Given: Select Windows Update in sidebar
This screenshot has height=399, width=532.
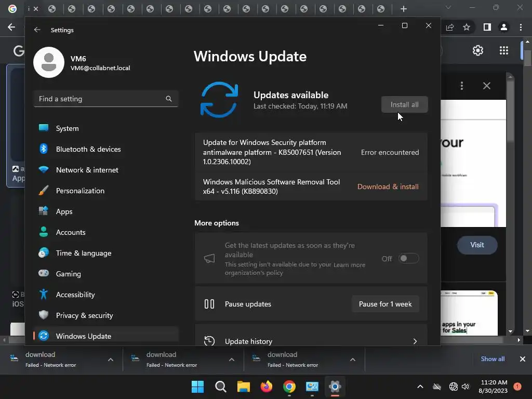Looking at the screenshot, I should tap(106, 336).
